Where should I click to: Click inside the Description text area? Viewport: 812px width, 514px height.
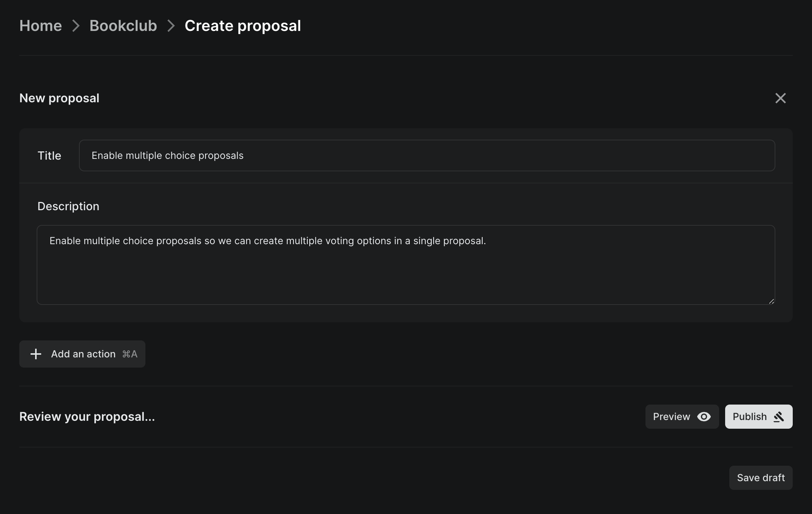point(406,272)
